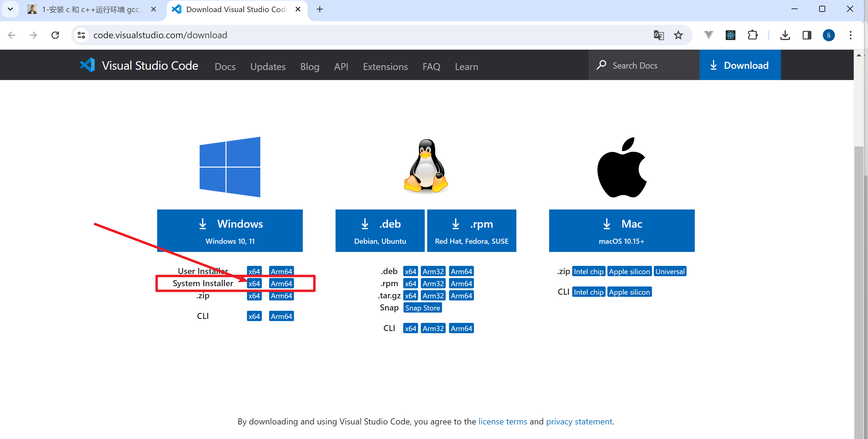Open the license terms link

pos(502,421)
